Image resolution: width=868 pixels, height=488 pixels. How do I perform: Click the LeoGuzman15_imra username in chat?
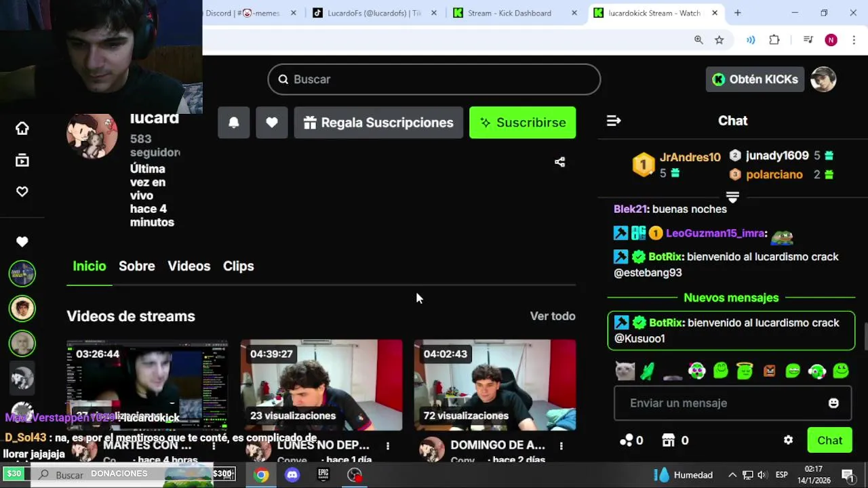point(715,233)
